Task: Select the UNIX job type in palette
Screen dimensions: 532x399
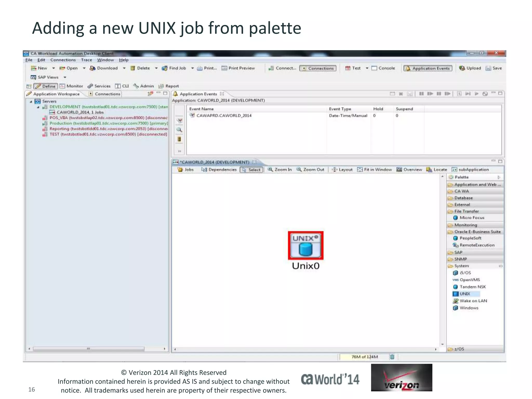Action: click(466, 294)
